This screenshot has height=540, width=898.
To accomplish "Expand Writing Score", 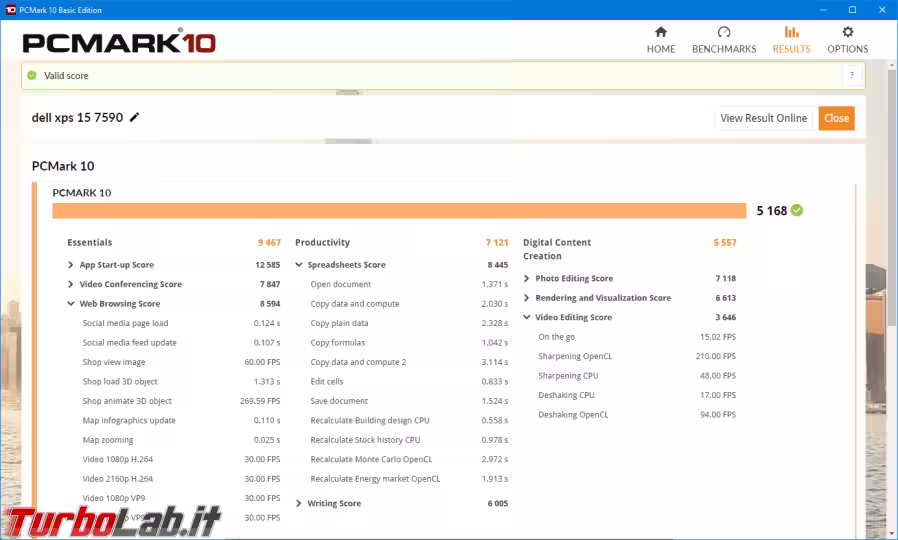I will (298, 503).
